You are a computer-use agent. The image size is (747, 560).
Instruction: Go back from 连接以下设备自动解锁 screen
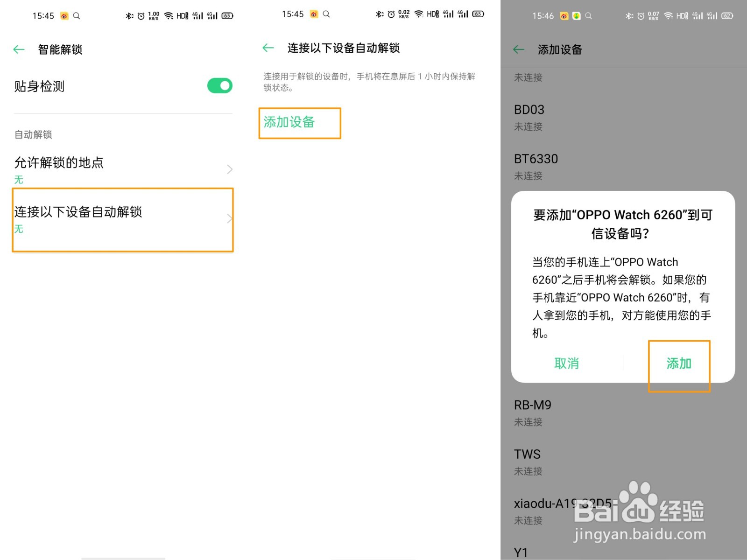tap(268, 48)
